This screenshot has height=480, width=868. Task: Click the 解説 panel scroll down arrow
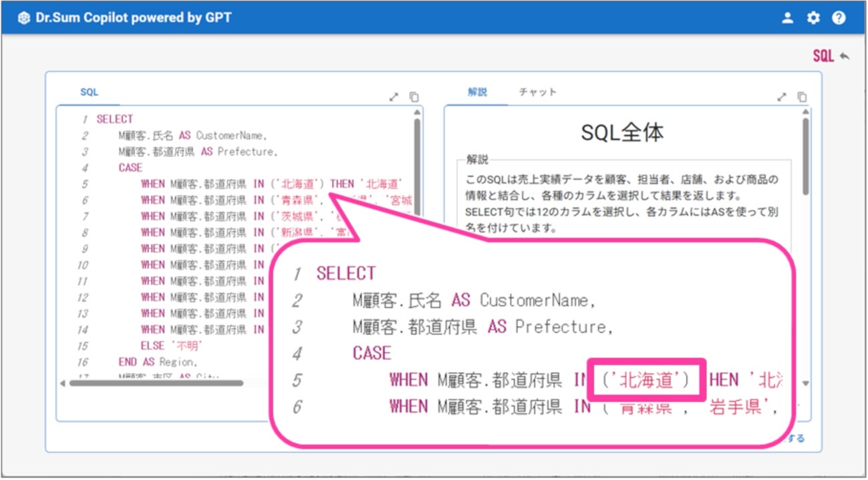(805, 383)
